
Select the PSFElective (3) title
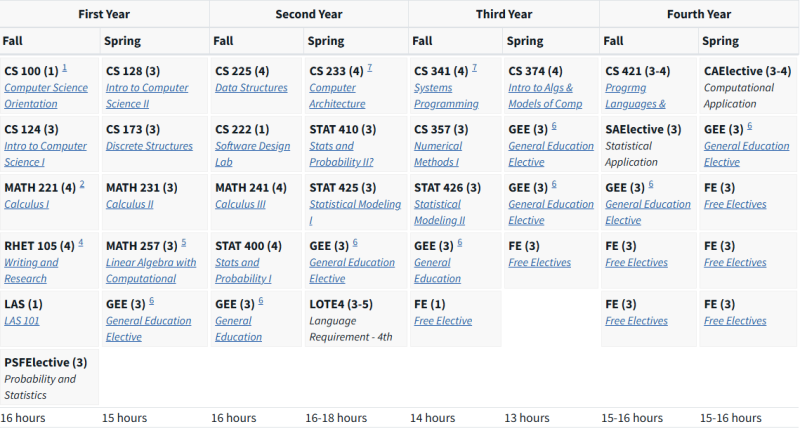pos(45,363)
